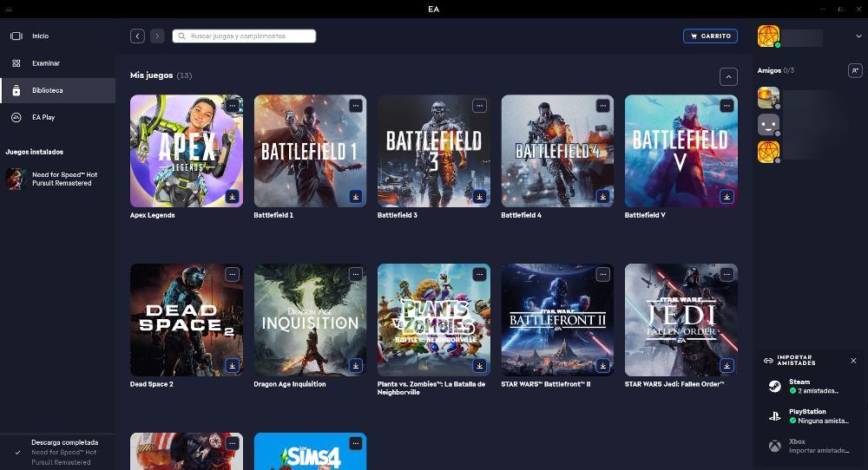
Task: Open options on the Star Wars Squadrons tile
Action: tap(232, 443)
